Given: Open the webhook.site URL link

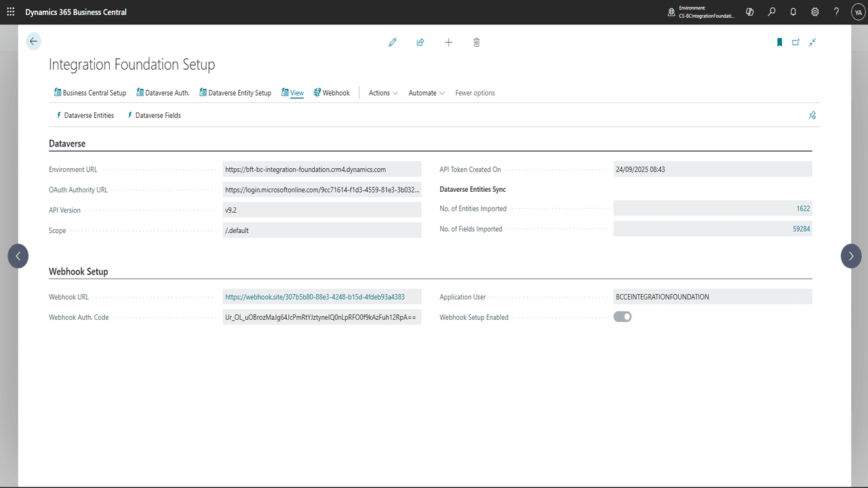Looking at the screenshot, I should click(315, 297).
